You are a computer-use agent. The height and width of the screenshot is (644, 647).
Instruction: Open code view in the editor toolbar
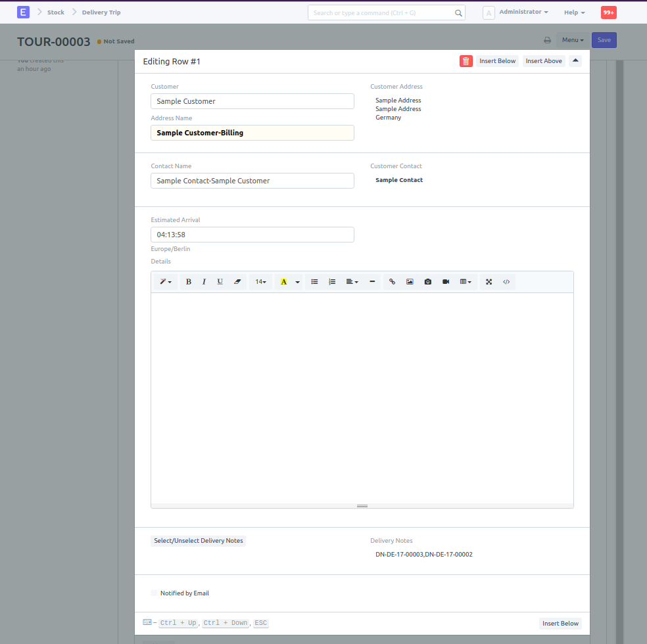(506, 282)
